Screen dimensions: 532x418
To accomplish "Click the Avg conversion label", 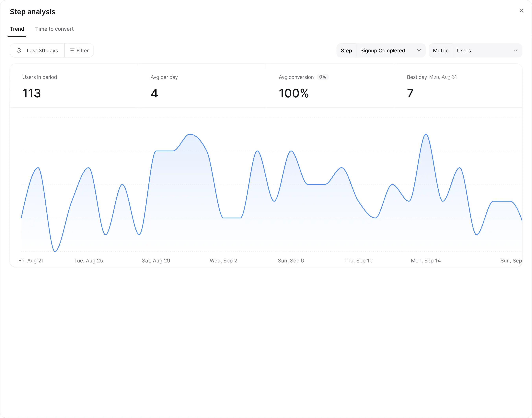I will pyautogui.click(x=296, y=77).
